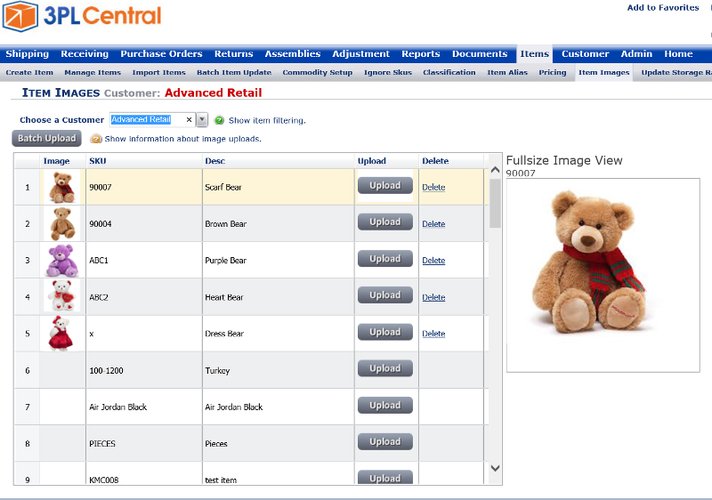The height and width of the screenshot is (500, 712).
Task: Click the scroll down arrow of item list
Action: (x=495, y=468)
